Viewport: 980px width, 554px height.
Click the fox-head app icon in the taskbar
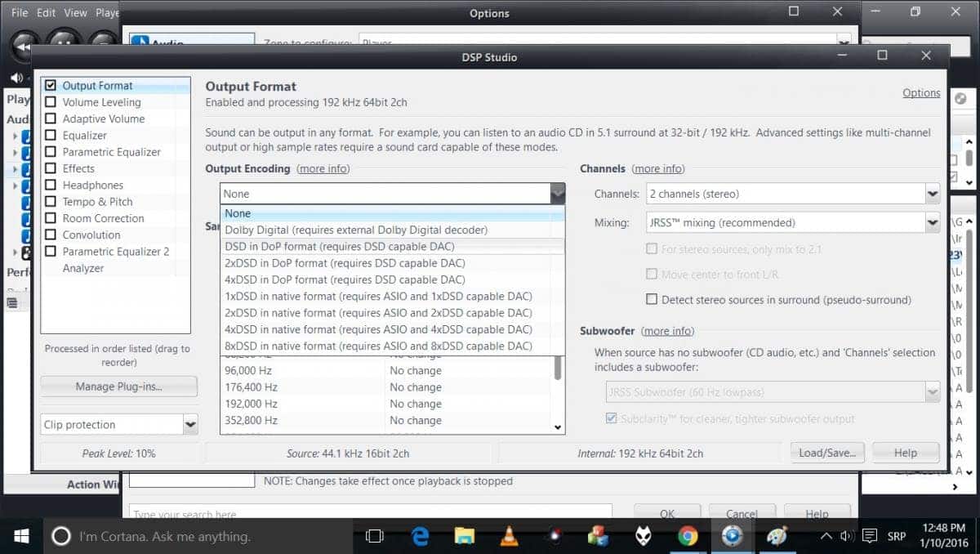[644, 537]
